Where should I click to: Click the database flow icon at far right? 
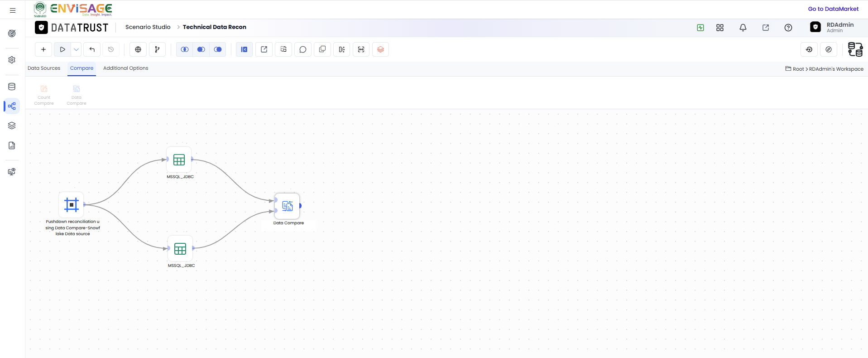click(855, 49)
